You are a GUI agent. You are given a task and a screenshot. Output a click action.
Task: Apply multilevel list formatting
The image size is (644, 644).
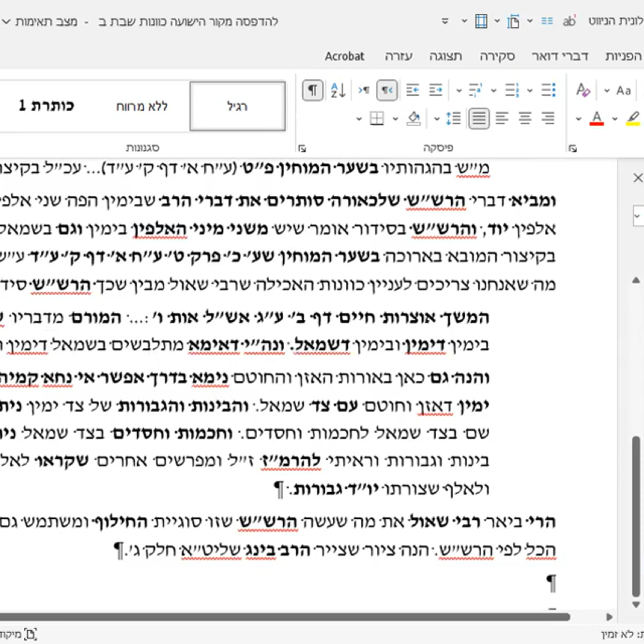pos(475,90)
